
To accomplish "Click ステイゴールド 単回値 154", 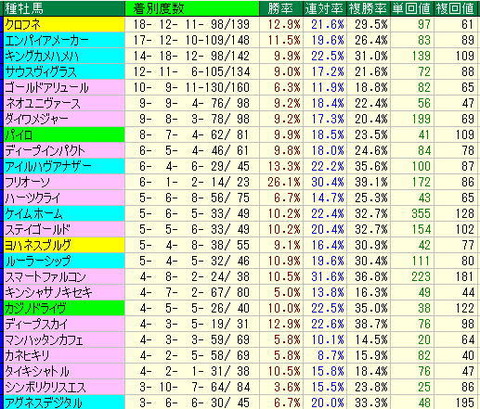I will point(421,230).
